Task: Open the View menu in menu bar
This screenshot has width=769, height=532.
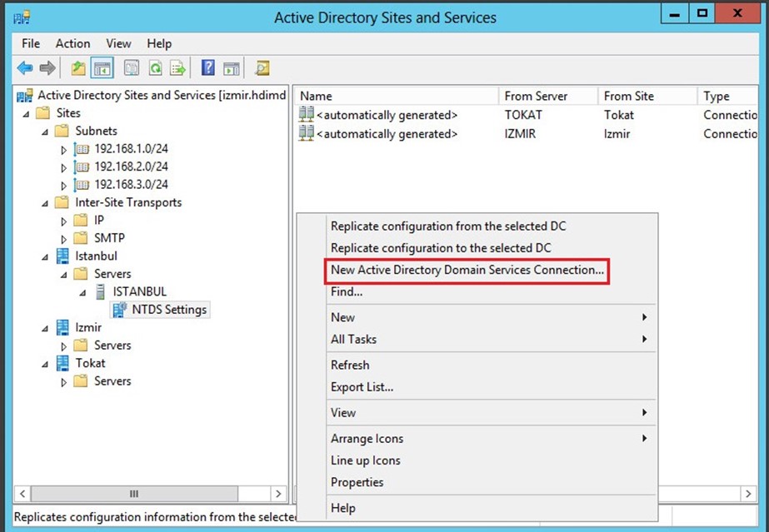Action: click(118, 43)
